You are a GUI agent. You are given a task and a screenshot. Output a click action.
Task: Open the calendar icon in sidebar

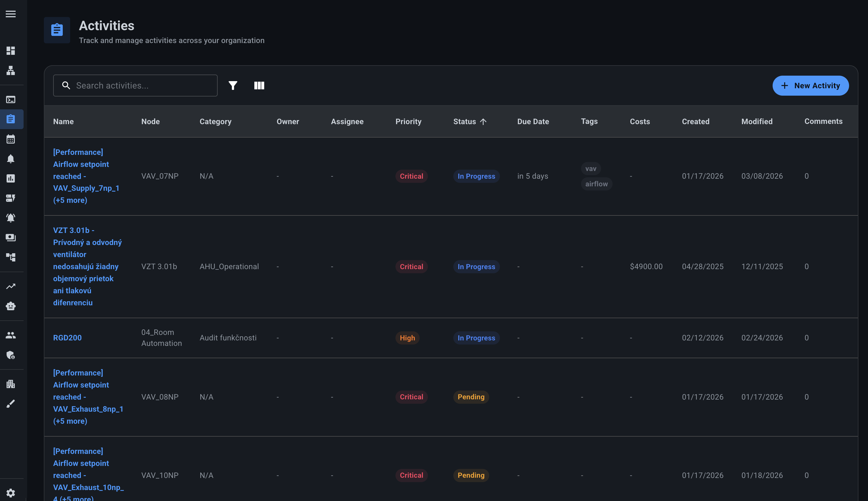(11, 139)
